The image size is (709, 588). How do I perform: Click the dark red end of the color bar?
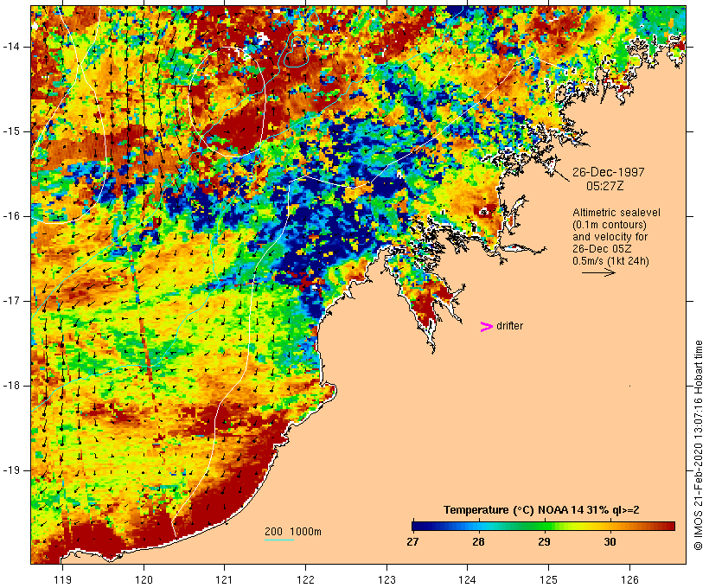coord(668,526)
